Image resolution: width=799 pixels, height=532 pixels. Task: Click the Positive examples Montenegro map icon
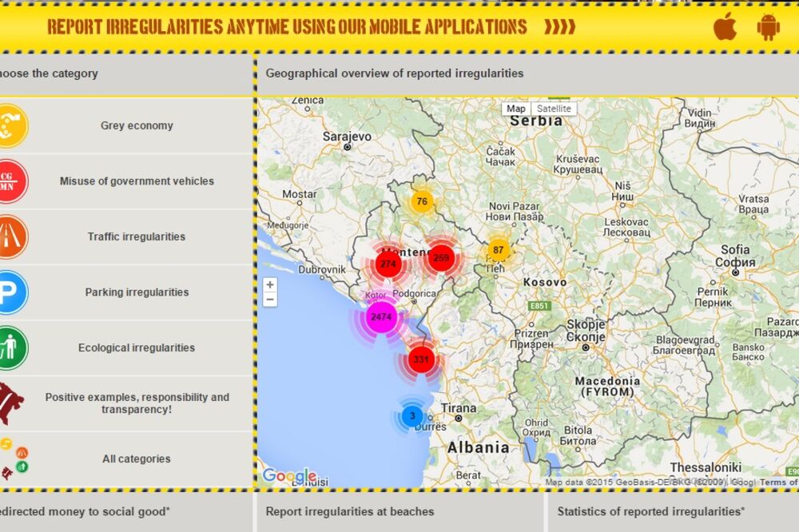11,403
